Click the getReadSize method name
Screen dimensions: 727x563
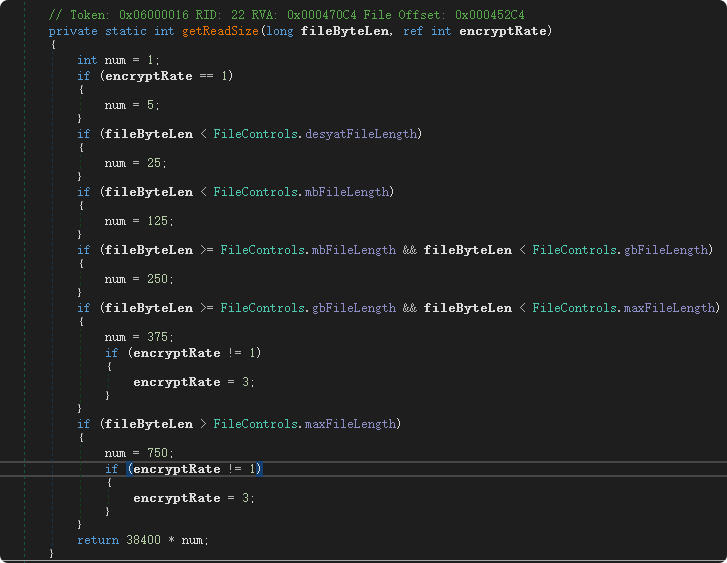pos(217,31)
